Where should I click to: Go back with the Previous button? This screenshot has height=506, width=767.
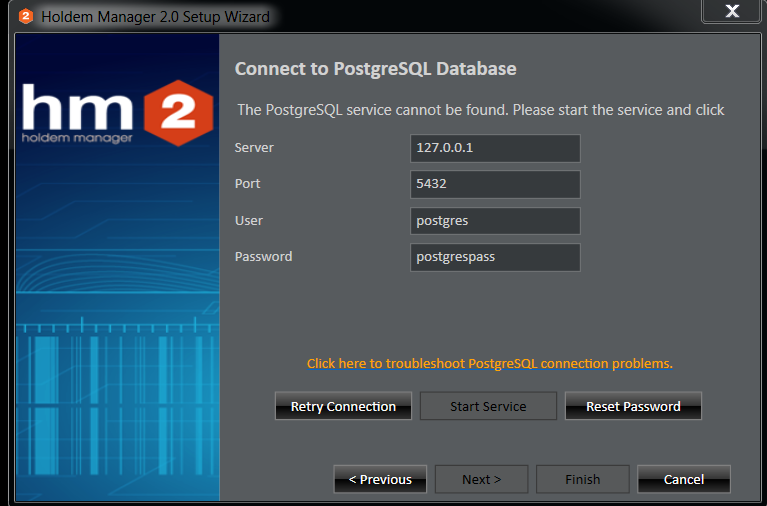(380, 479)
